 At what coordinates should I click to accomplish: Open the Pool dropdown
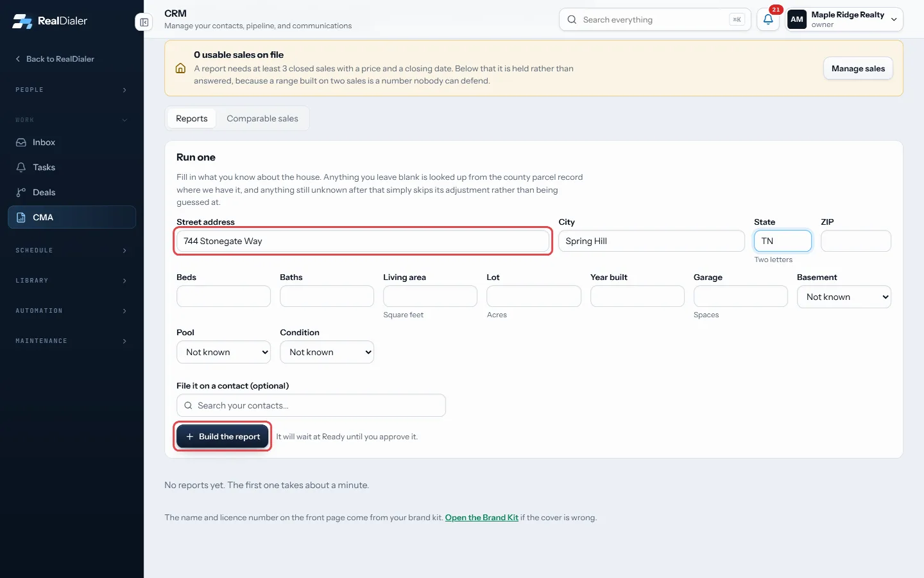coord(223,352)
